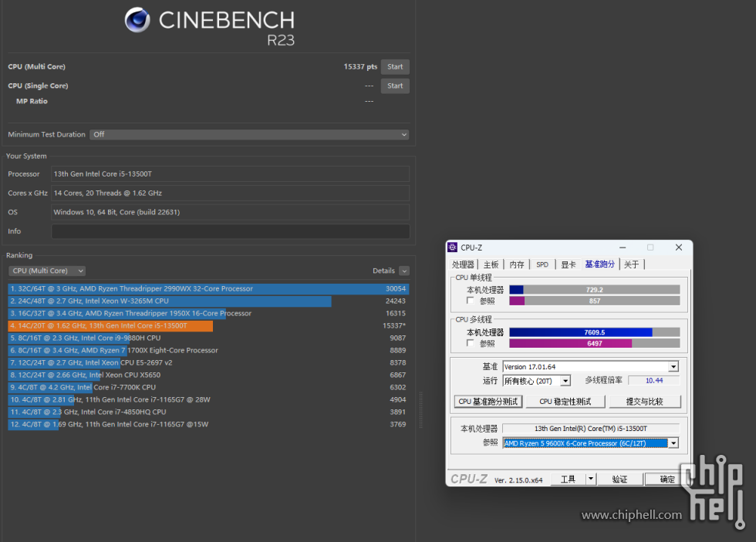The width and height of the screenshot is (756, 542).
Task: Select the Ryzen 7 1700X ranking row
Action: (208, 350)
